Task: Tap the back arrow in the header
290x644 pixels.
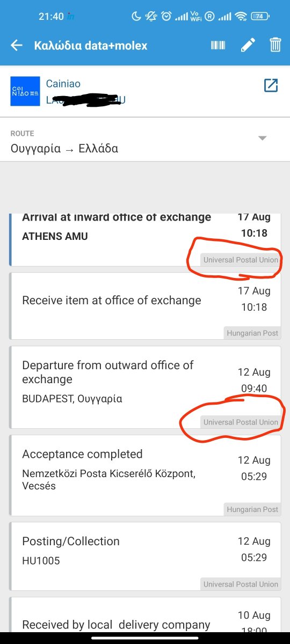Action: pyautogui.click(x=17, y=45)
